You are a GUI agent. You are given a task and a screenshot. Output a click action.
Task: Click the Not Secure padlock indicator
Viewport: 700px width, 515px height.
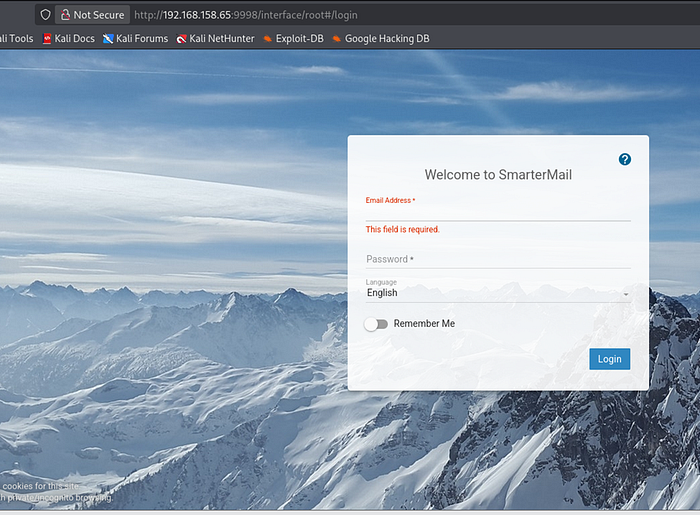pos(92,15)
